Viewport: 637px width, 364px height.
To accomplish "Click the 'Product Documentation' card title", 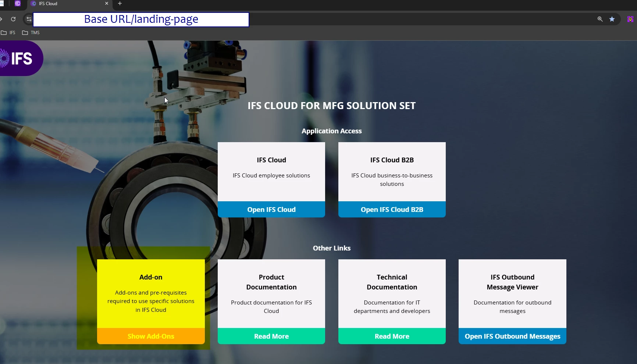I will [x=271, y=282].
